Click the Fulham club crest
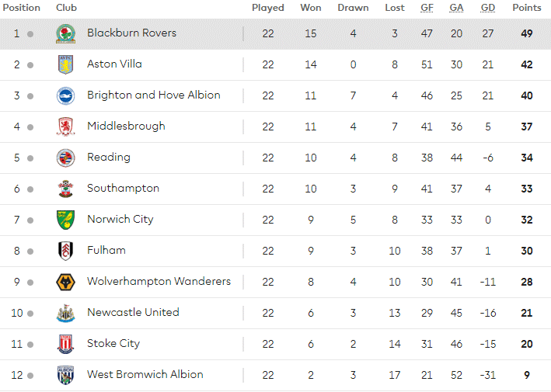This screenshot has width=551, height=392. (x=66, y=251)
